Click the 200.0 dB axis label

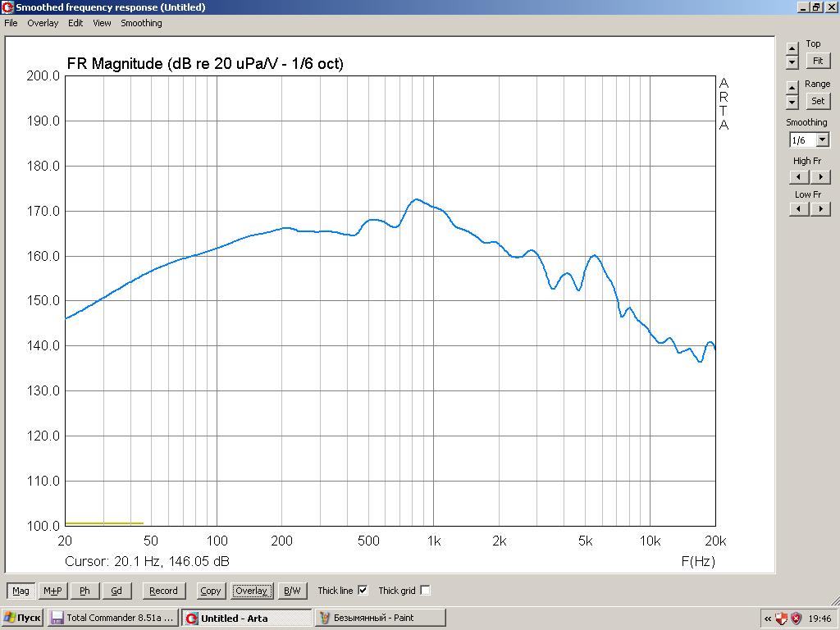pos(43,75)
